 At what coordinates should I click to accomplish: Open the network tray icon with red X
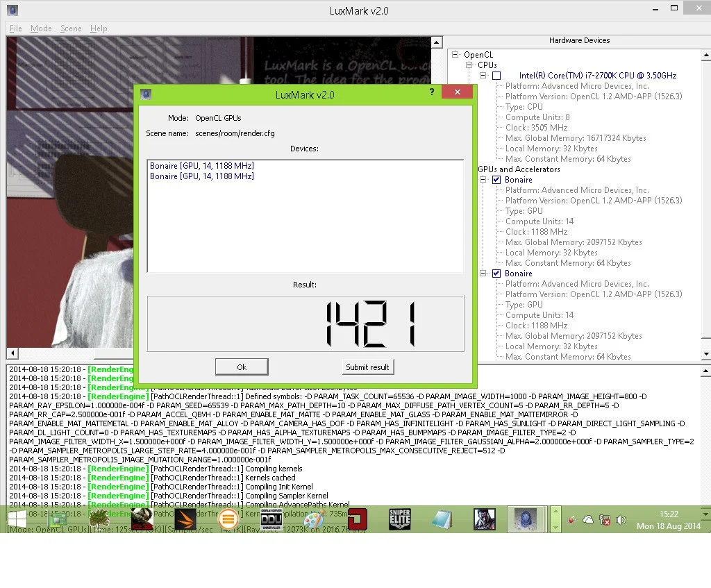tap(605, 520)
